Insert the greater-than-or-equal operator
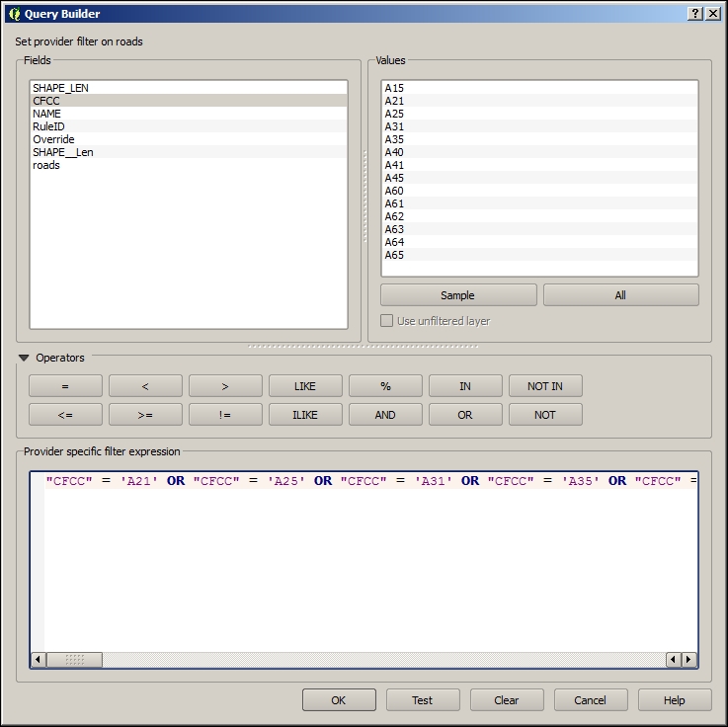This screenshot has width=728, height=727. (145, 415)
